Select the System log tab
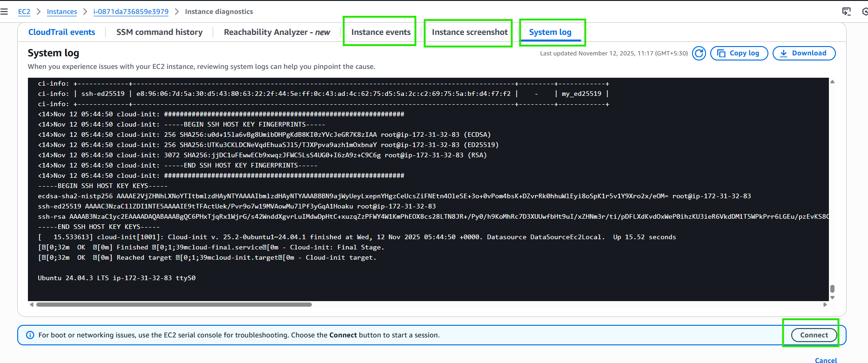The image size is (868, 363). click(x=550, y=32)
